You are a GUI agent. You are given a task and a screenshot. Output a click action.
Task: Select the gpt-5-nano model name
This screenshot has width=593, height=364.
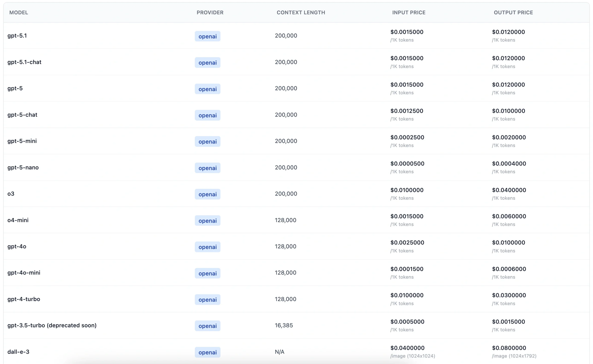23,168
